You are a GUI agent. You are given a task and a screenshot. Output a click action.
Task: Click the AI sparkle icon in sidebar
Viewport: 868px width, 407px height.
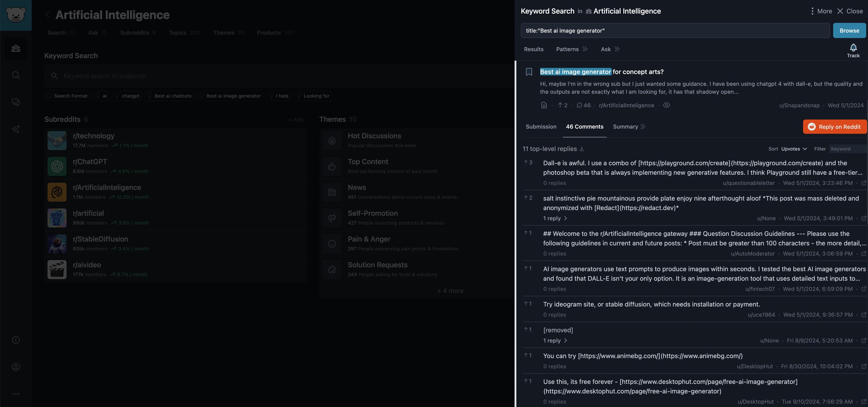[15, 129]
